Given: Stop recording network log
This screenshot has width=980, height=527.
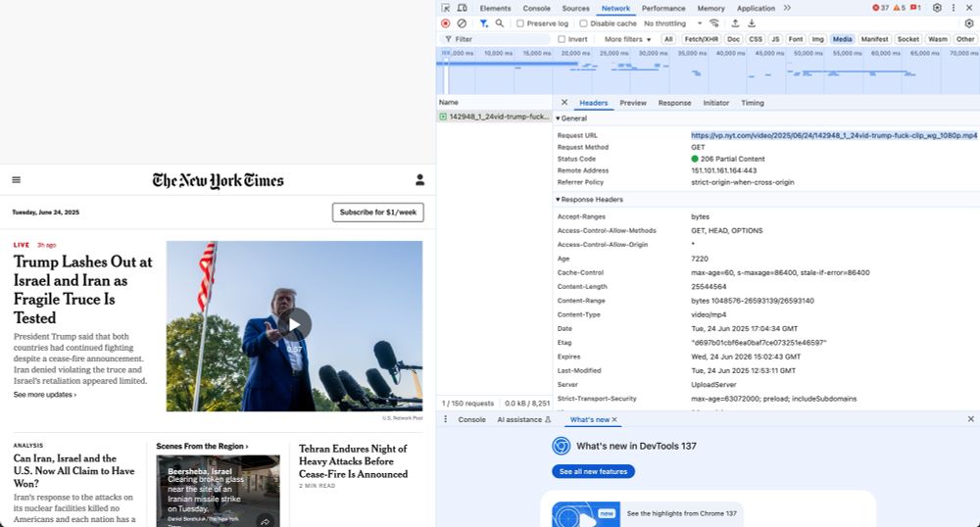Looking at the screenshot, I should [446, 24].
